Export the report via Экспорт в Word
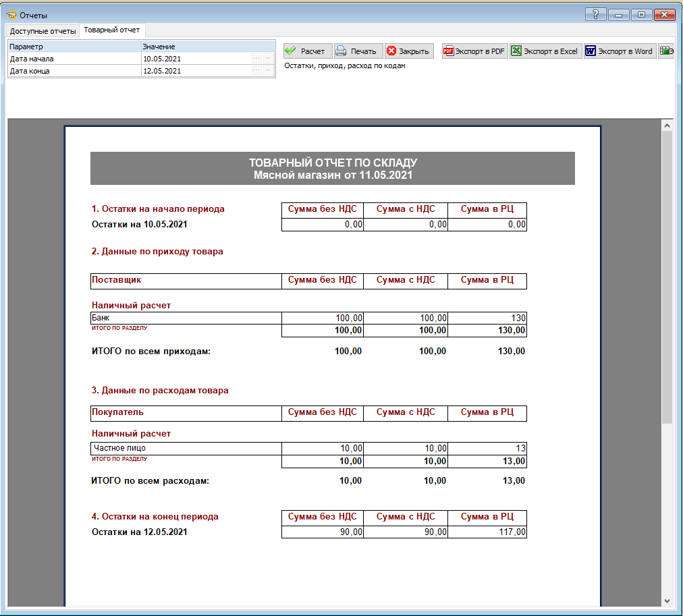Screen dimensions: 683x616 pos(619,51)
